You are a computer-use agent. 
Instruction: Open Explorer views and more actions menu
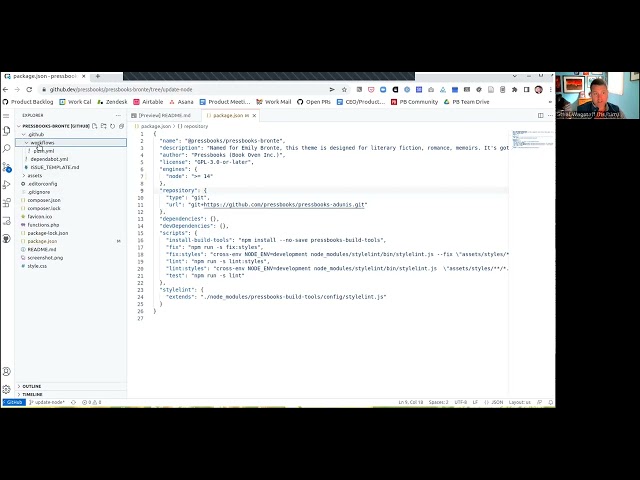pos(118,116)
